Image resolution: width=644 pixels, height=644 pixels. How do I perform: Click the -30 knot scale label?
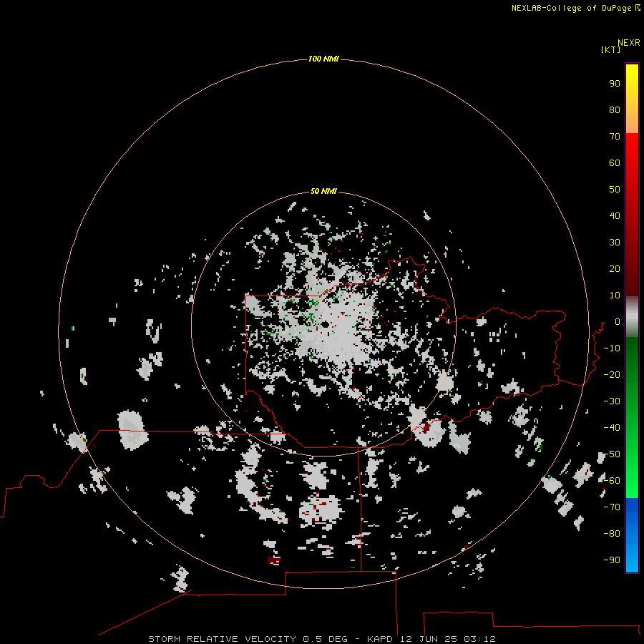point(612,401)
